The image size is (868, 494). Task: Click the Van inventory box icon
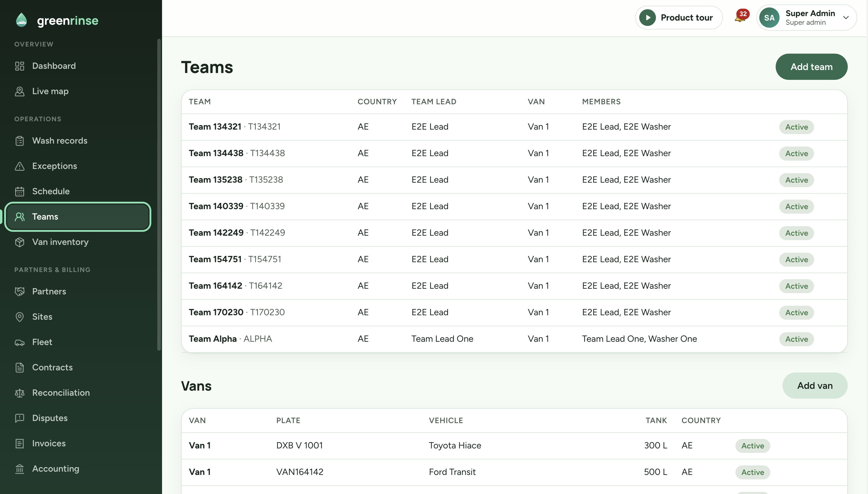20,242
